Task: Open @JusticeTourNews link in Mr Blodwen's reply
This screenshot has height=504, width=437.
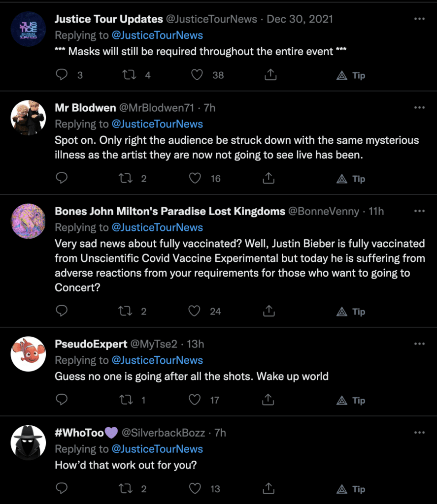Action: pos(157,124)
